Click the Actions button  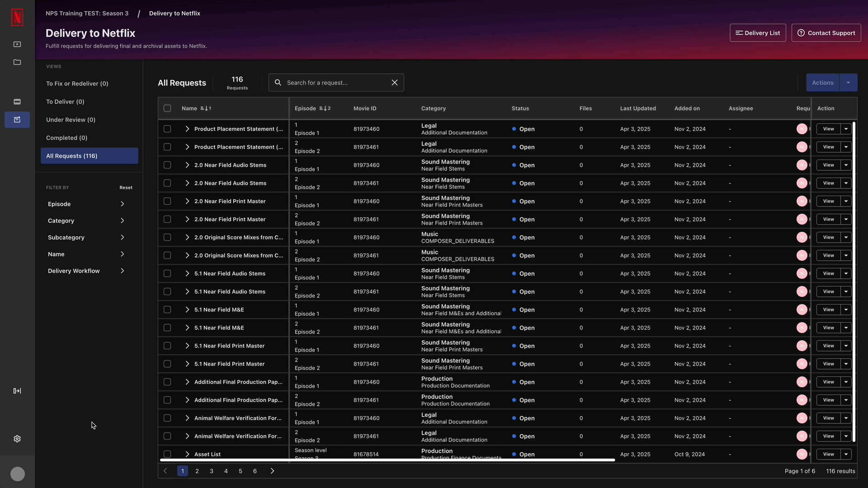click(x=822, y=83)
